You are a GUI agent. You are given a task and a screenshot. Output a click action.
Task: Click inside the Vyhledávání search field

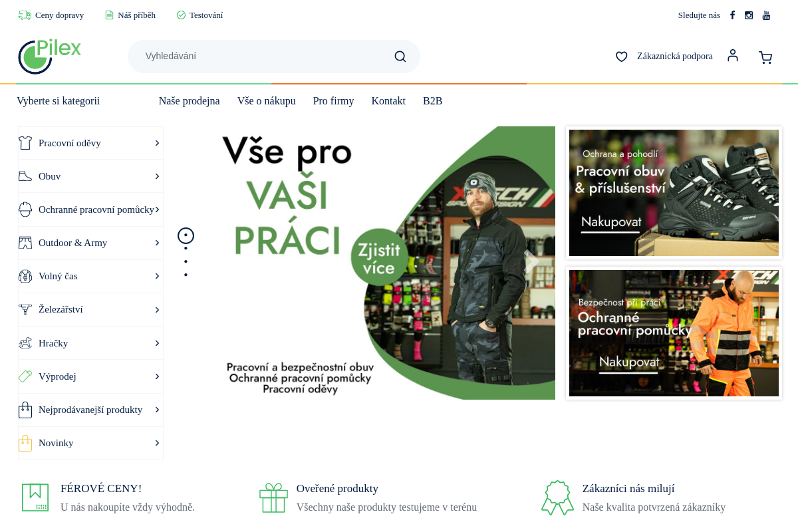pos(266,56)
